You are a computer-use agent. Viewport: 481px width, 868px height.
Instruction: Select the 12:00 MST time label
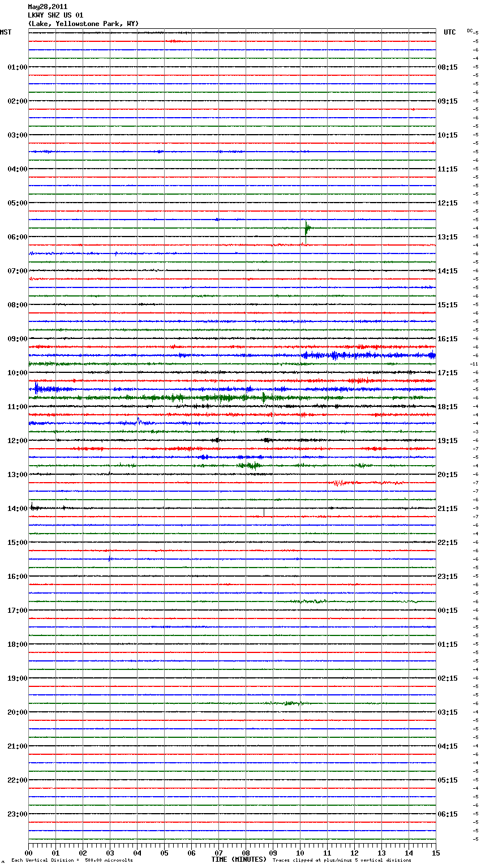tap(18, 441)
